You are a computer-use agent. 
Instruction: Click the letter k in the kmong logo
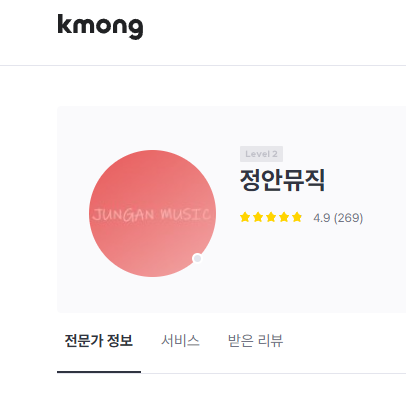click(x=65, y=24)
